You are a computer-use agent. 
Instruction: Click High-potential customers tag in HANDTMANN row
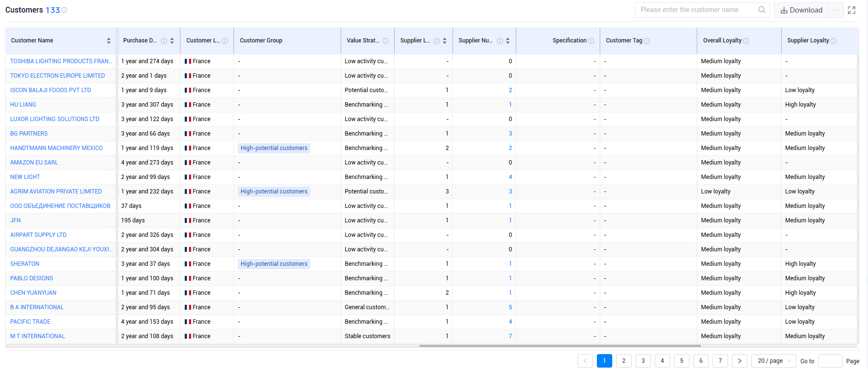point(274,148)
